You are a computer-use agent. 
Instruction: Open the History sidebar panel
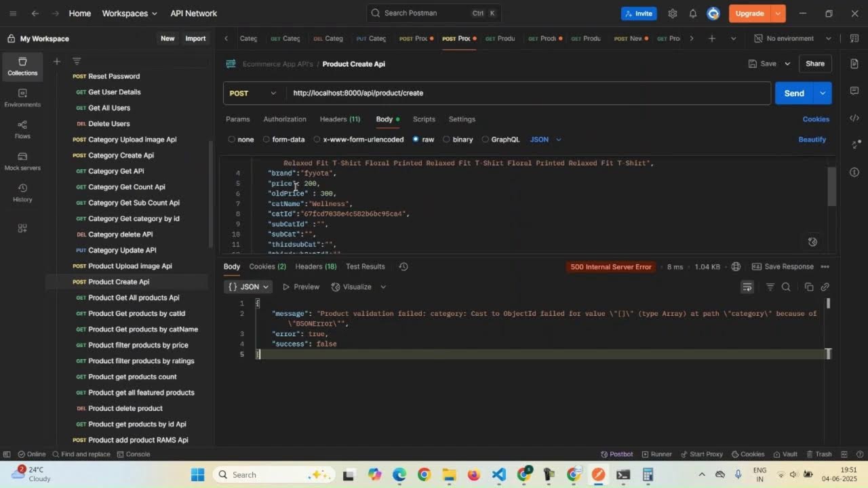pos(22,193)
